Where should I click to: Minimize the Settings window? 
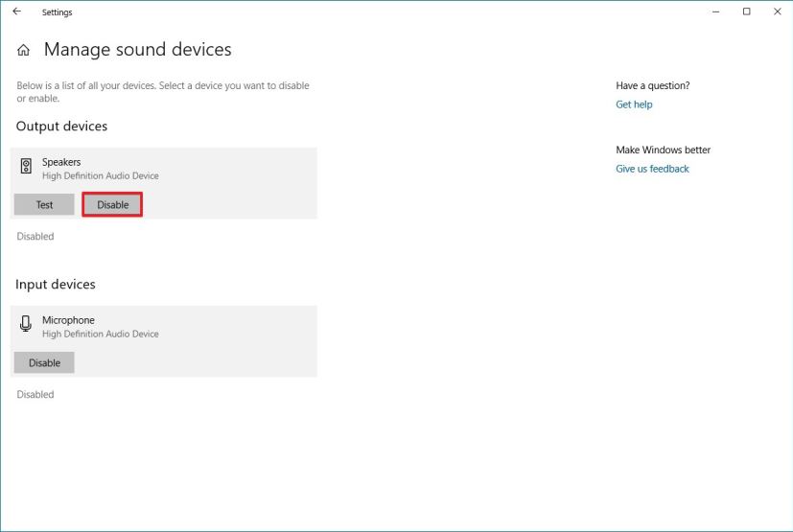click(x=715, y=12)
